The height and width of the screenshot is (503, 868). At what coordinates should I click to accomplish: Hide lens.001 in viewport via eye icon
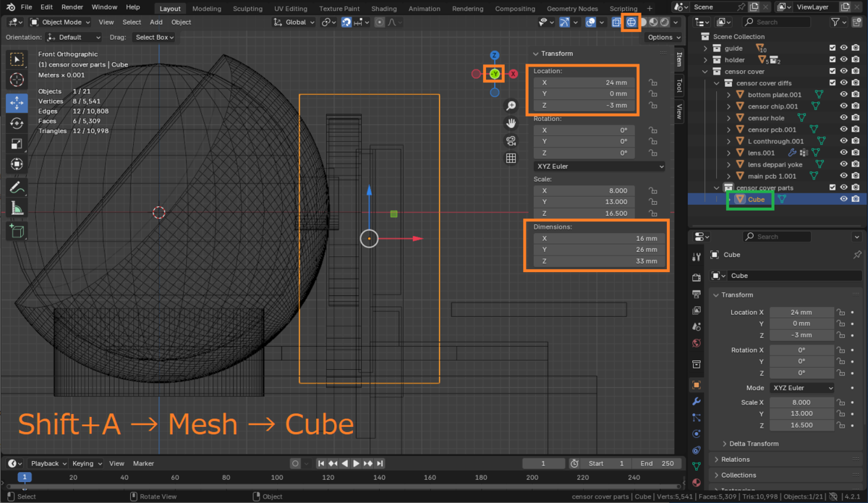(x=844, y=153)
